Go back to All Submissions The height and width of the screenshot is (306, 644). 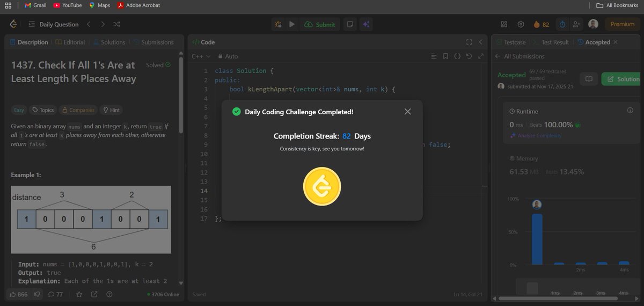click(519, 56)
